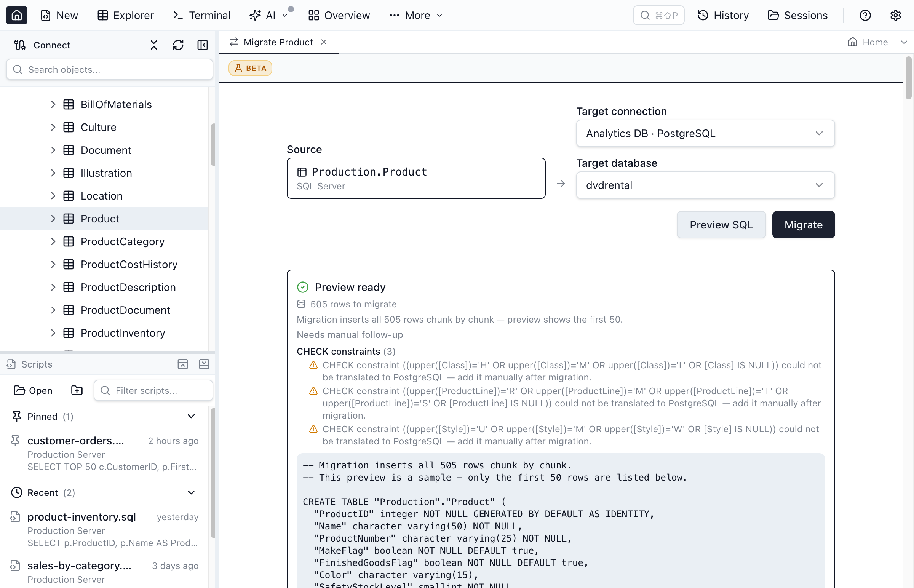
Task: Expand the Document table node
Action: point(53,150)
